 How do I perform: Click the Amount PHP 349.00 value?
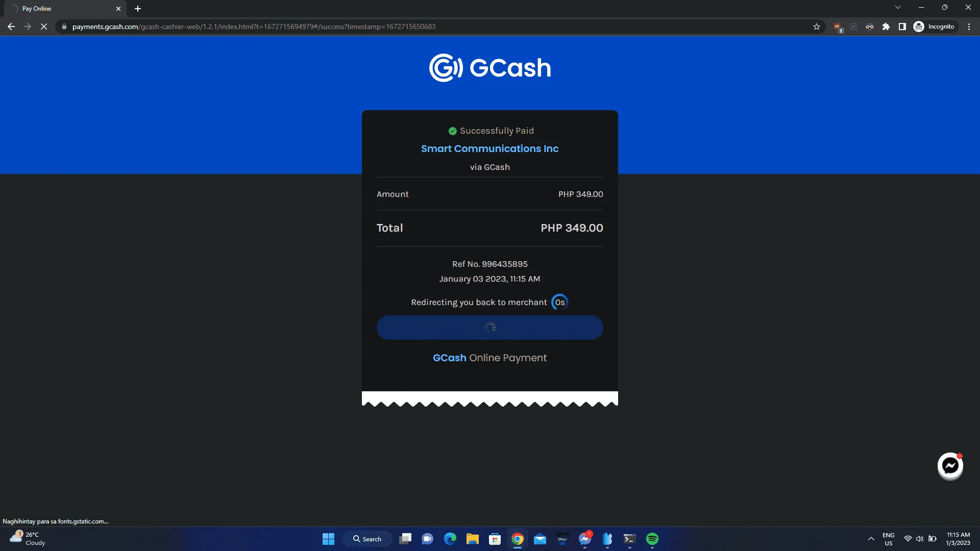[x=581, y=194]
